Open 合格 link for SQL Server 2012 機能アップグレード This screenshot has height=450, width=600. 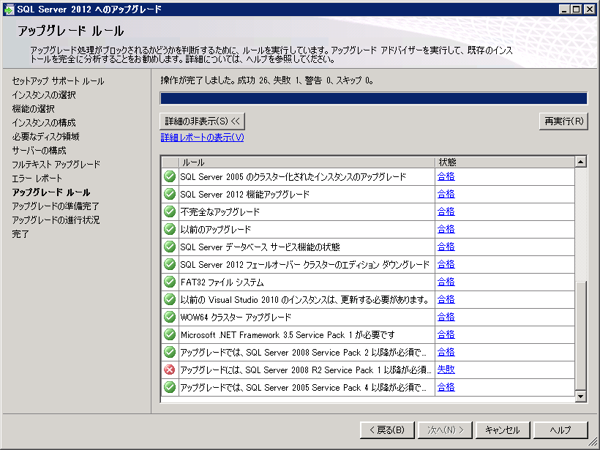446,194
